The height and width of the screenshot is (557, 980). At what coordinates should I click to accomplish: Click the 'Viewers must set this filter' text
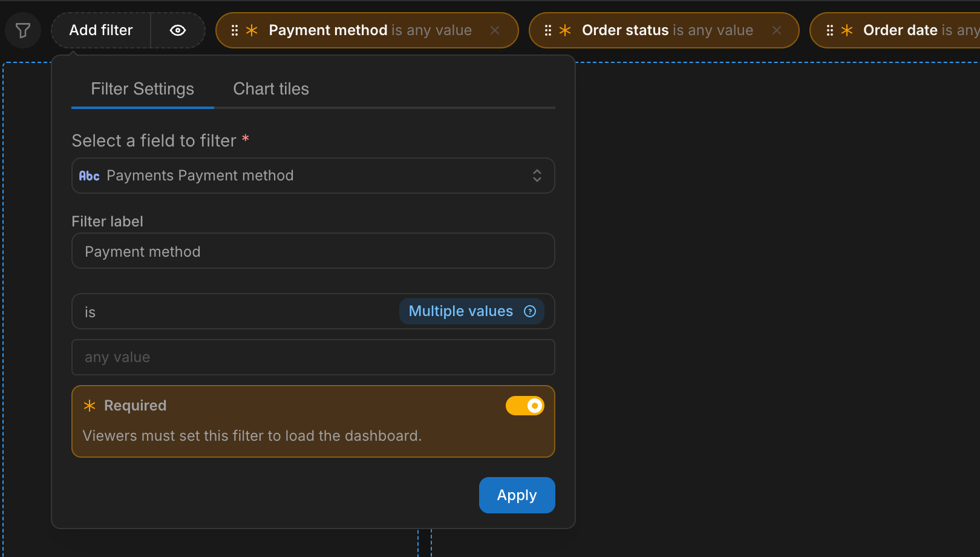252,436
